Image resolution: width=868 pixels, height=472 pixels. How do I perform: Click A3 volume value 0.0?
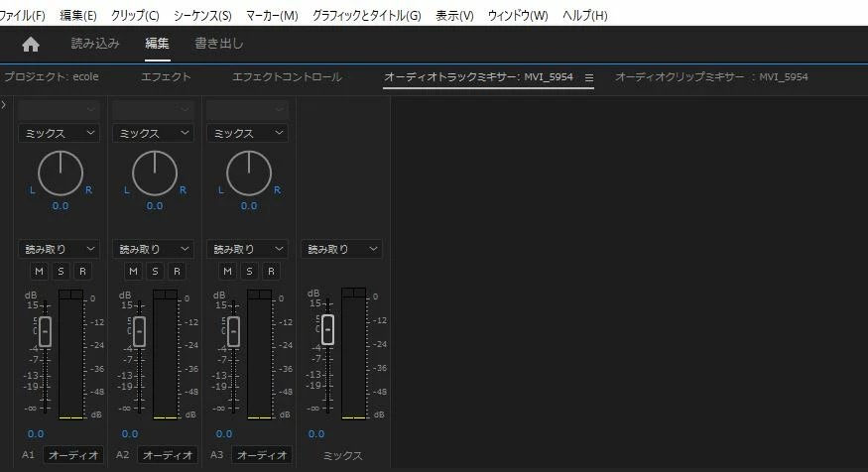[x=224, y=433]
